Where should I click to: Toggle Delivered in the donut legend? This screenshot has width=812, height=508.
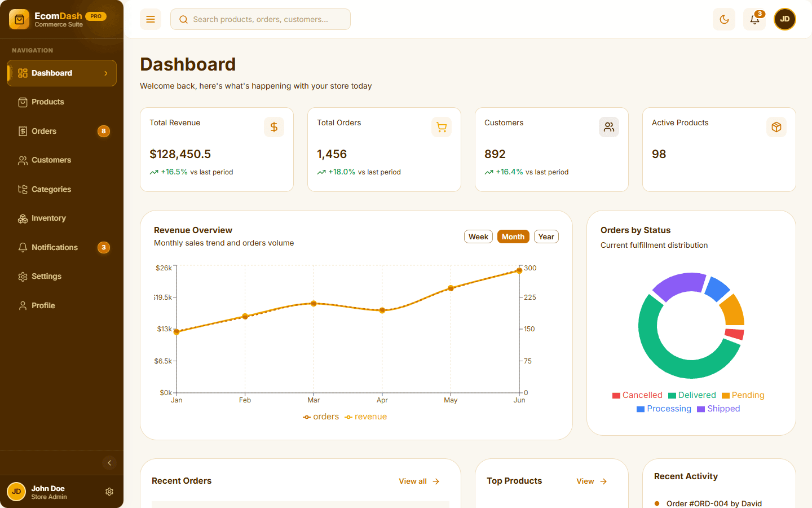[692, 395]
